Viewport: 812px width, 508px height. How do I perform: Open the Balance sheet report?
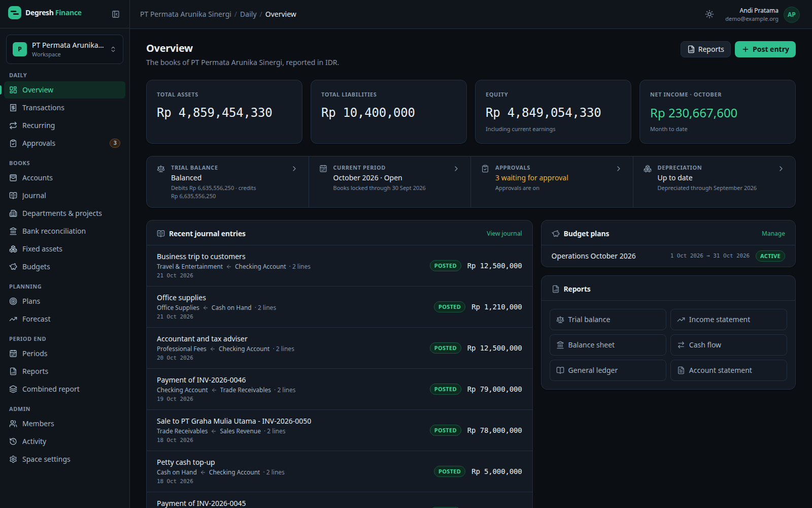click(607, 345)
